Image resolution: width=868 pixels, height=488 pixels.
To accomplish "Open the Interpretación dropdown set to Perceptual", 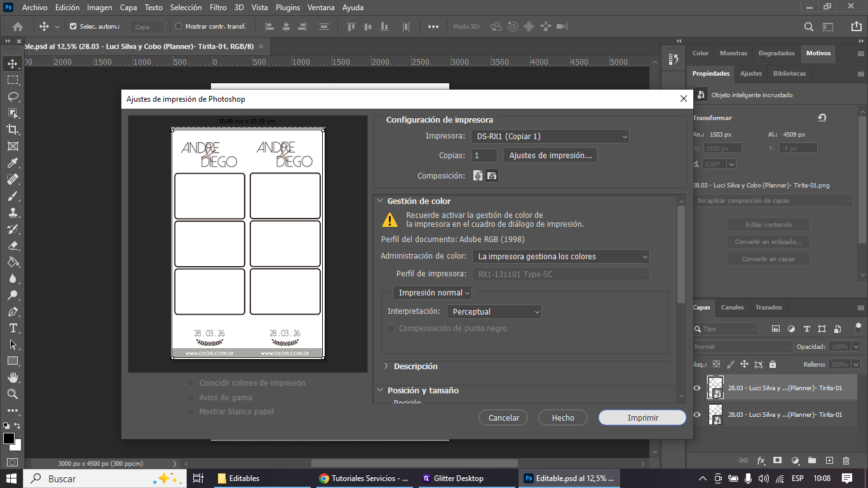I will click(494, 312).
